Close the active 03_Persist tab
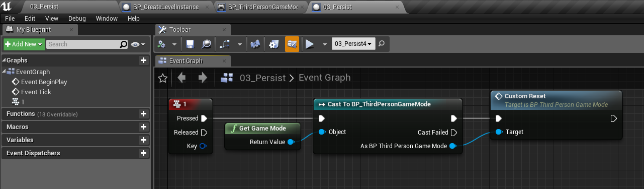The image size is (644, 189). tap(398, 7)
